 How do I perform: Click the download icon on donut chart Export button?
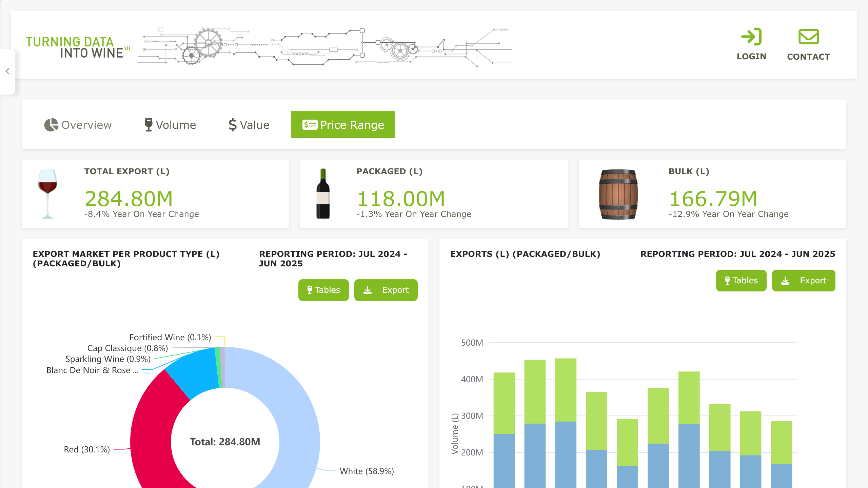click(368, 290)
